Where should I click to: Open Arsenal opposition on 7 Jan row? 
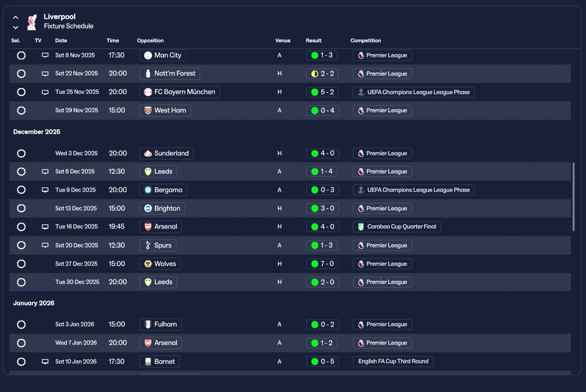160,343
